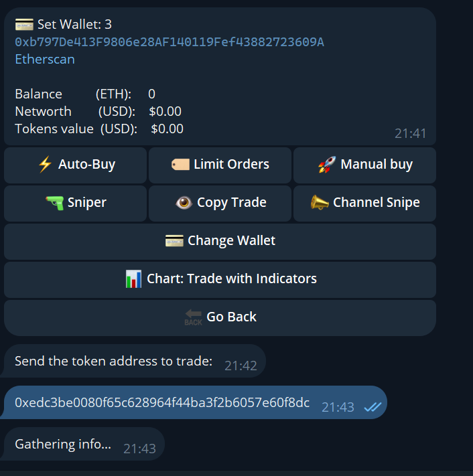This screenshot has height=476, width=473.
Task: Click the wallet address starting with 0xb797De
Action: pos(170,42)
